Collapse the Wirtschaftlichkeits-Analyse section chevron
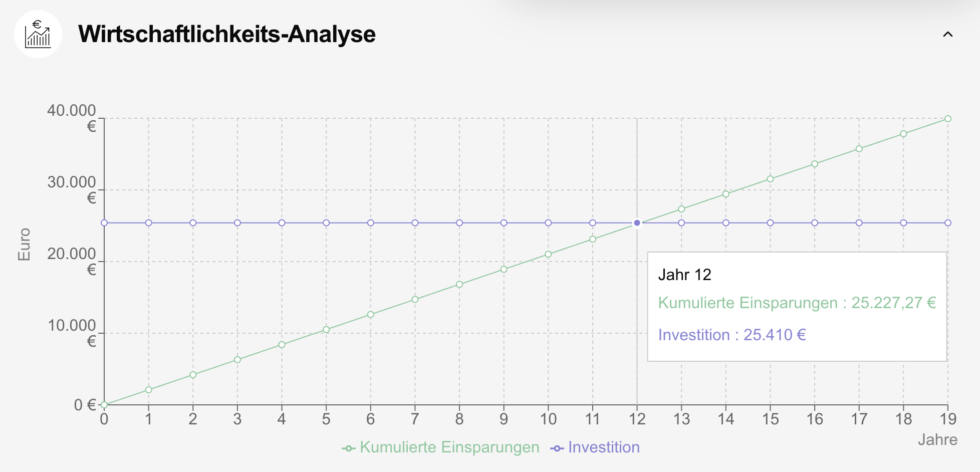 tap(947, 35)
